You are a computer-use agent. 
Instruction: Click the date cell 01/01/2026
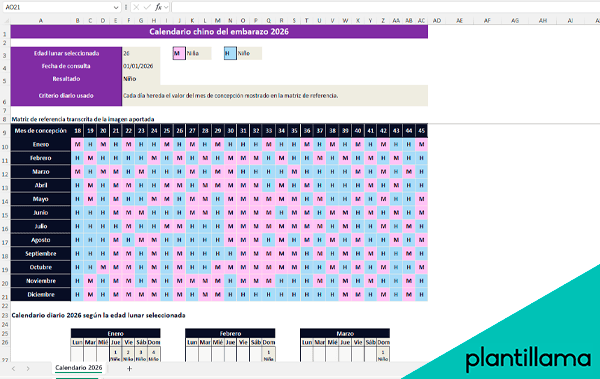coord(141,66)
